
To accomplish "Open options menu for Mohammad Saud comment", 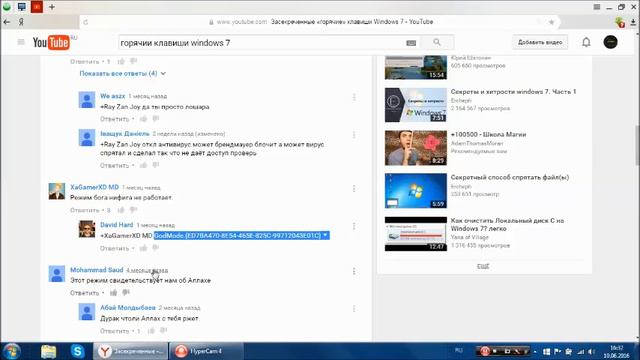I will coord(354,271).
